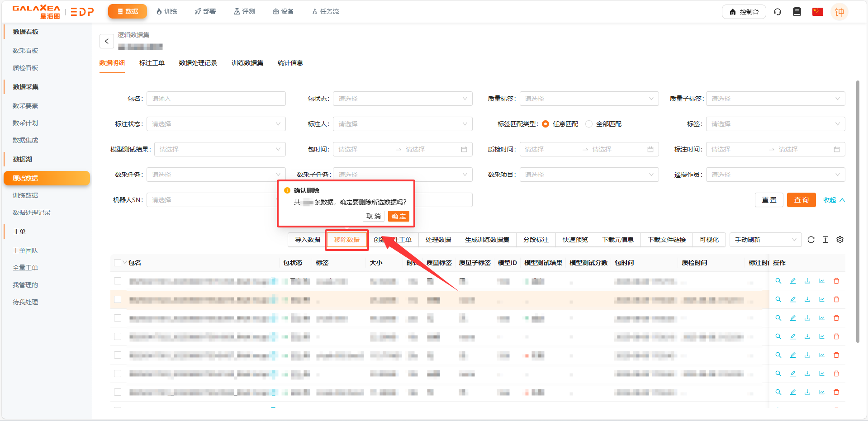Click the red trash icon in first row
Viewport: 868px width, 421px height.
click(836, 281)
